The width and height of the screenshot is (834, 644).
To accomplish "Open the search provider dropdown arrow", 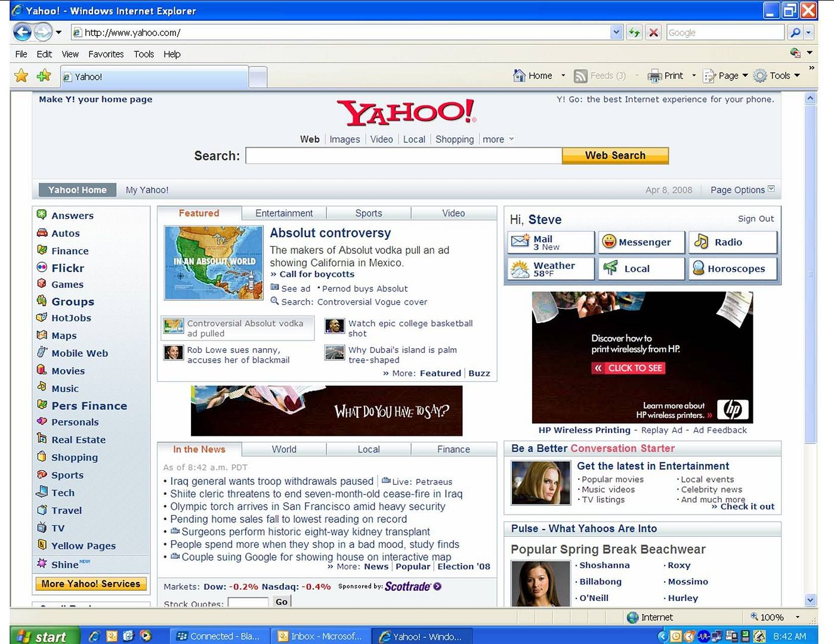I will coord(808,33).
